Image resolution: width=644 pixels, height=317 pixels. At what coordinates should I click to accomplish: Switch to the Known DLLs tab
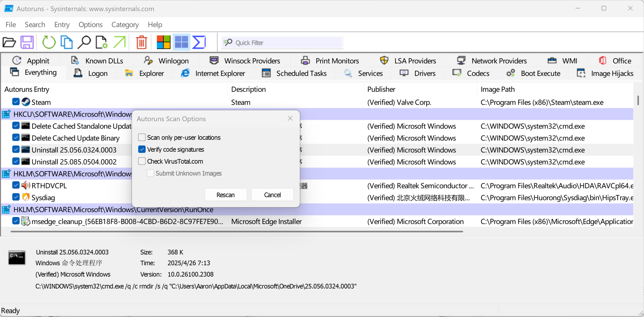[x=97, y=61]
